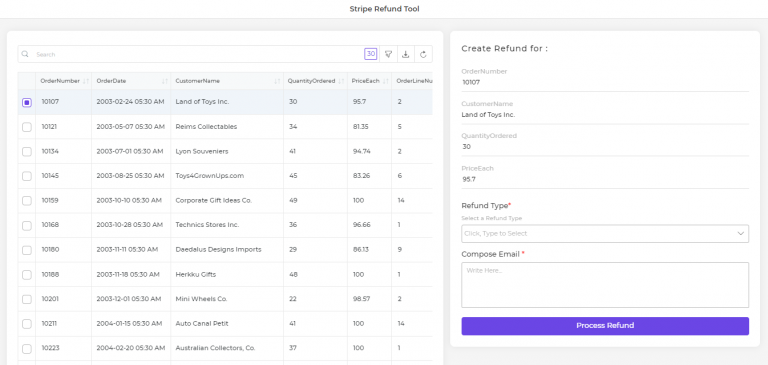This screenshot has width=768, height=365.
Task: Click the partially visible OrderLineNumber header
Action: pyautogui.click(x=413, y=81)
